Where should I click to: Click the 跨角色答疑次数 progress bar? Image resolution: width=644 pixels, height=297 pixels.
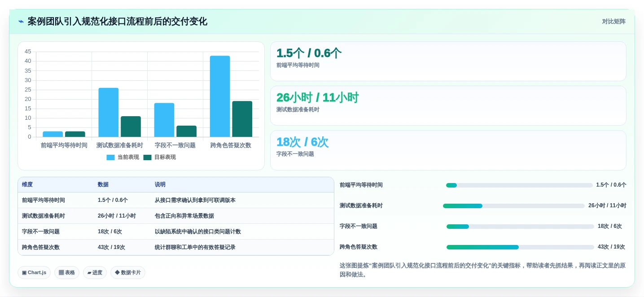click(x=520, y=247)
